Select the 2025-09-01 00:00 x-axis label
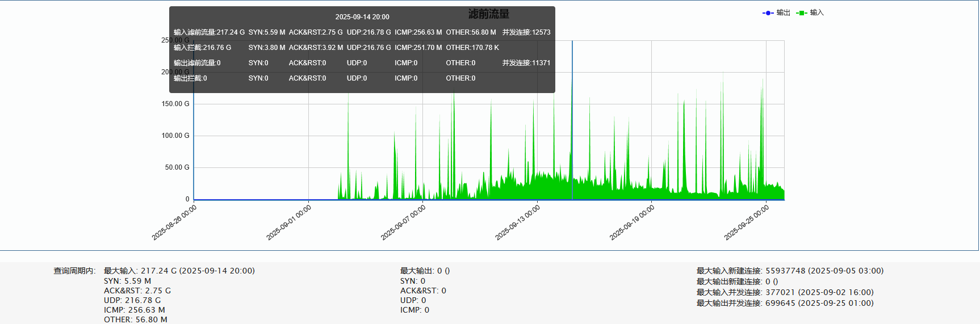The height and width of the screenshot is (324, 980). pyautogui.click(x=290, y=222)
